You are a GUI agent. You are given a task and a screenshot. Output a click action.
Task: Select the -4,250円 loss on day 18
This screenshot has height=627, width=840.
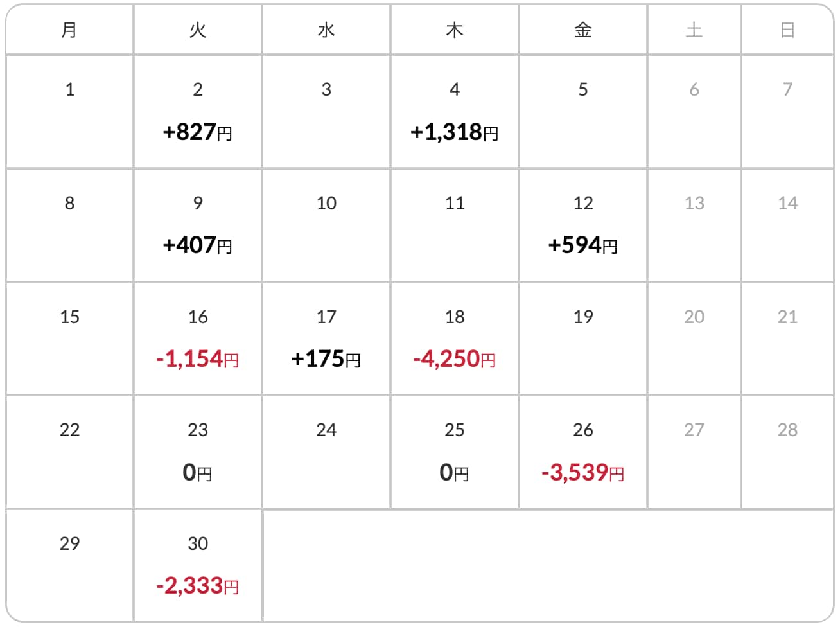(x=454, y=359)
